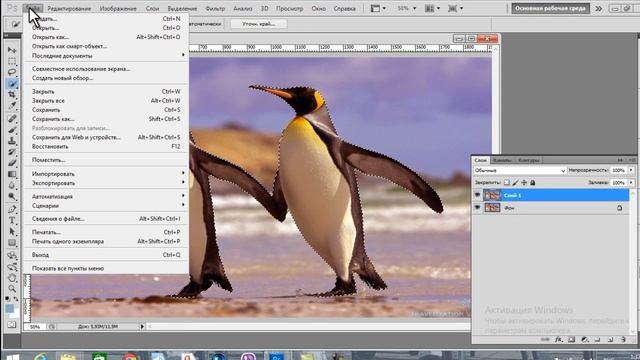Open fill slider arrow

point(631,182)
